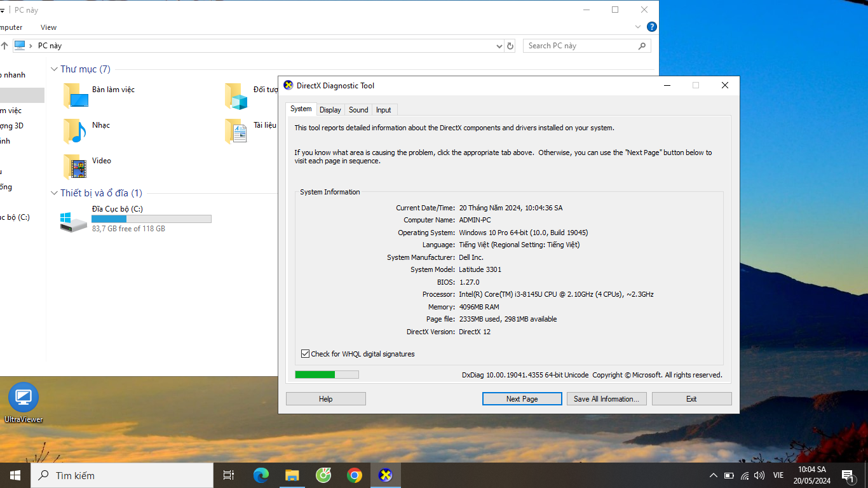Click the File Explorer help icon

[x=651, y=27]
